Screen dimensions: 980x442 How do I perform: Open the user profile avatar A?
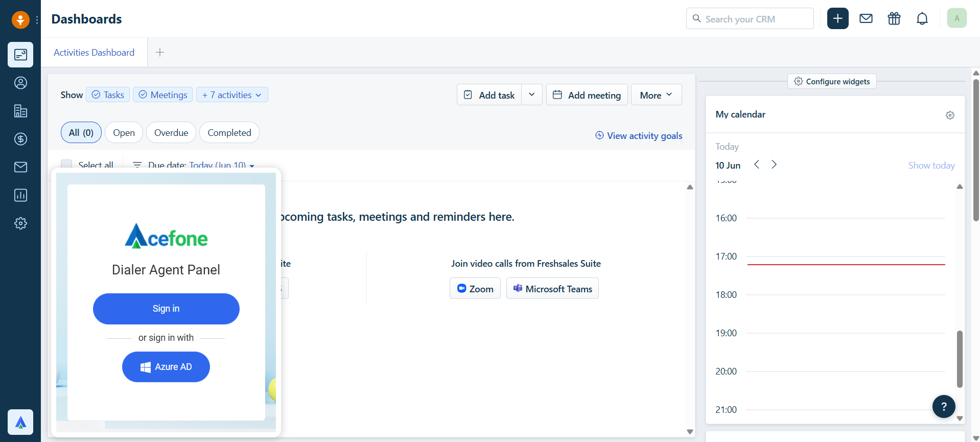[957, 18]
